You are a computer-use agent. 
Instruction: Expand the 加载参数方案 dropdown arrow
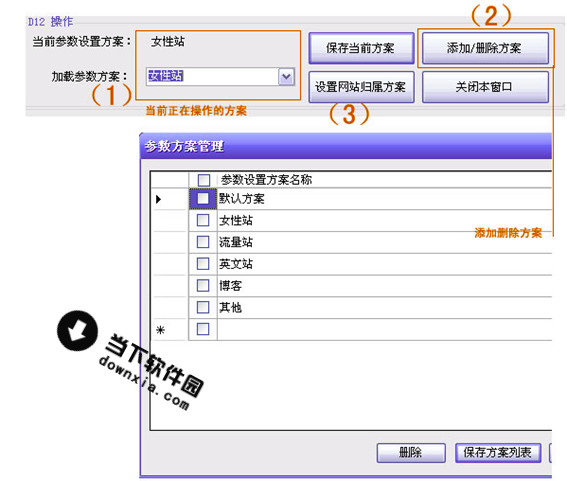pos(286,77)
